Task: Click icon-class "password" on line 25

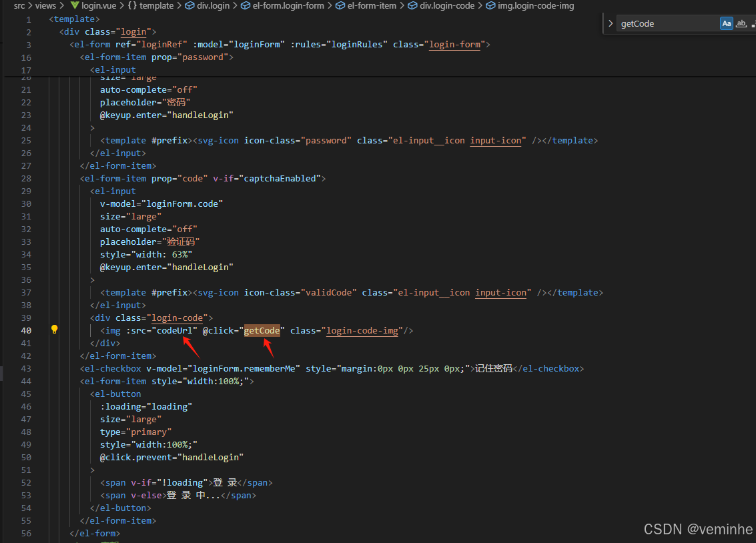Action: pyautogui.click(x=298, y=141)
